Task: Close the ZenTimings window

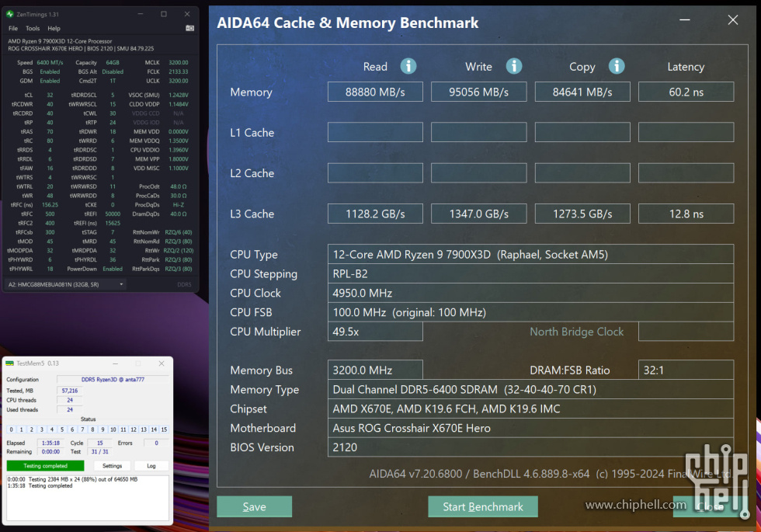Action: [187, 14]
